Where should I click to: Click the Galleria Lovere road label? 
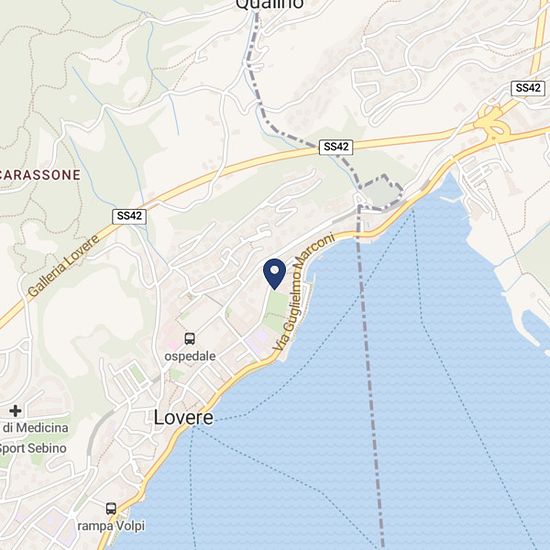click(63, 266)
